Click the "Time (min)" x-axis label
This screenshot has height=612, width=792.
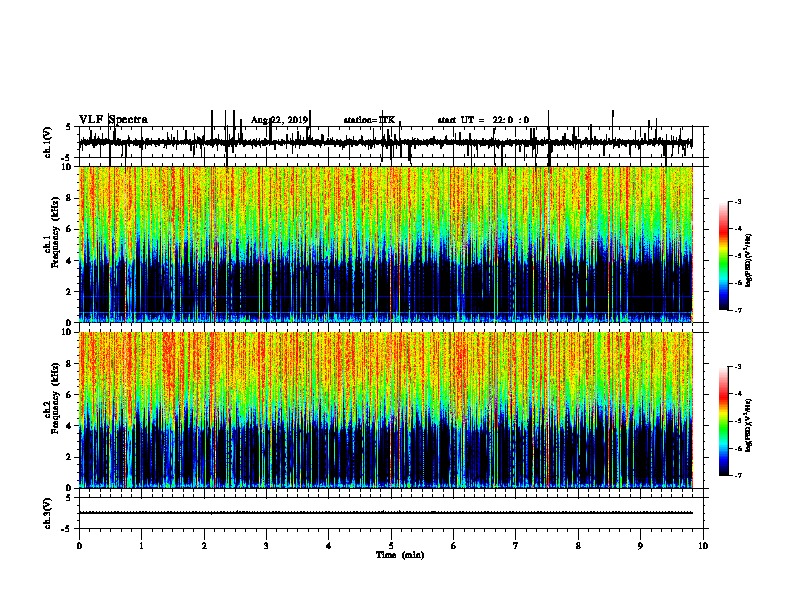click(400, 555)
